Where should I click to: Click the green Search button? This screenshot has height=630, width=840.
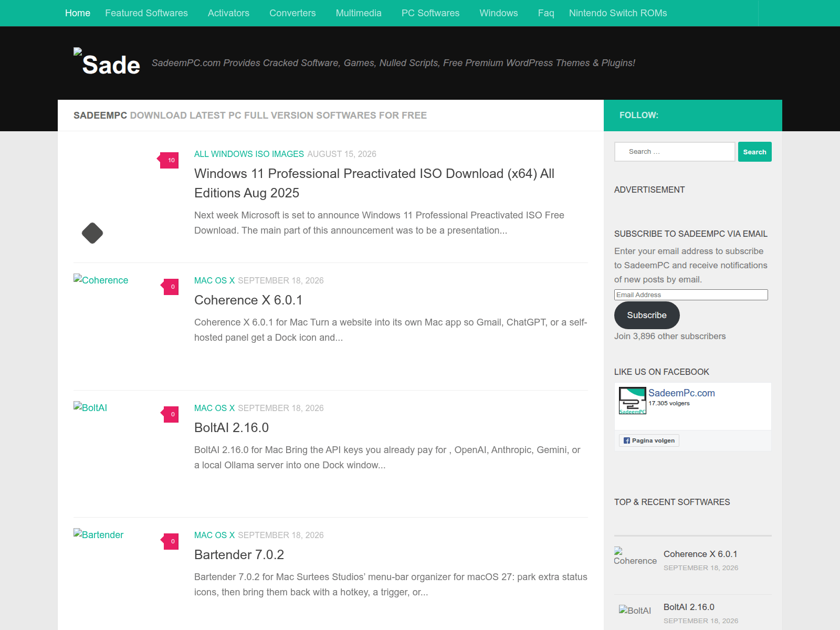point(755,152)
